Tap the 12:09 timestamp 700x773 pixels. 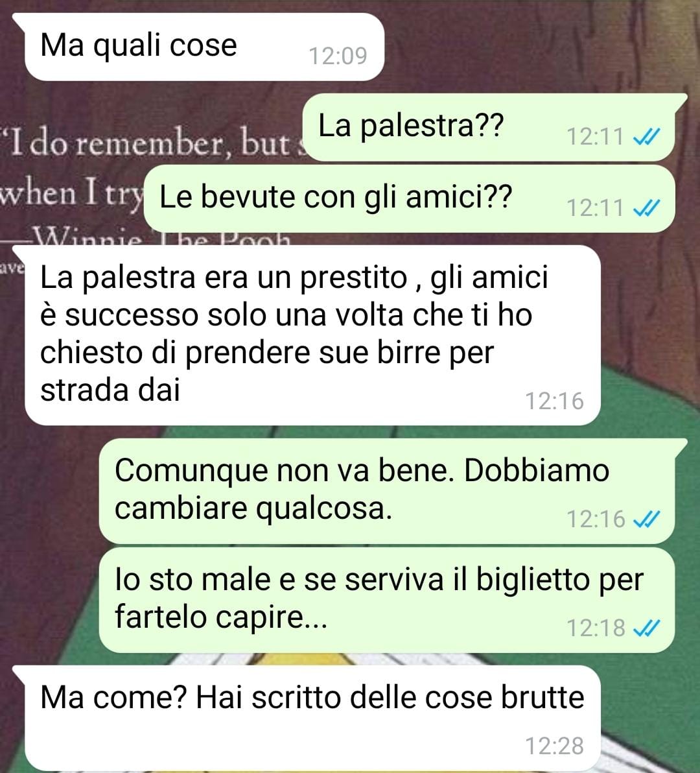pos(338,56)
